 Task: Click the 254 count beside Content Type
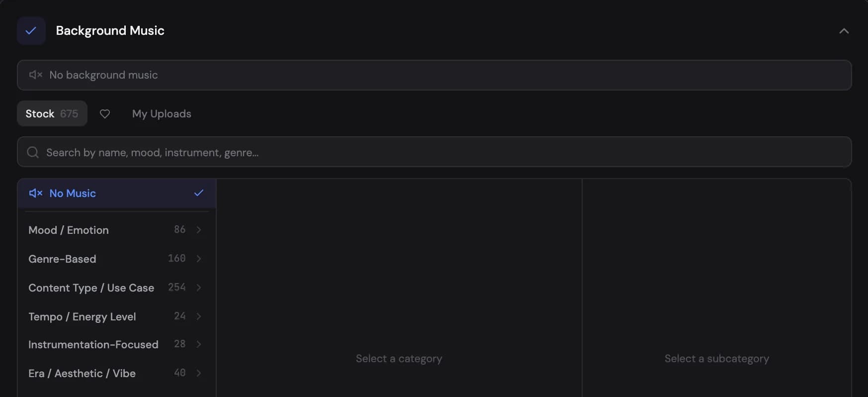tap(176, 287)
